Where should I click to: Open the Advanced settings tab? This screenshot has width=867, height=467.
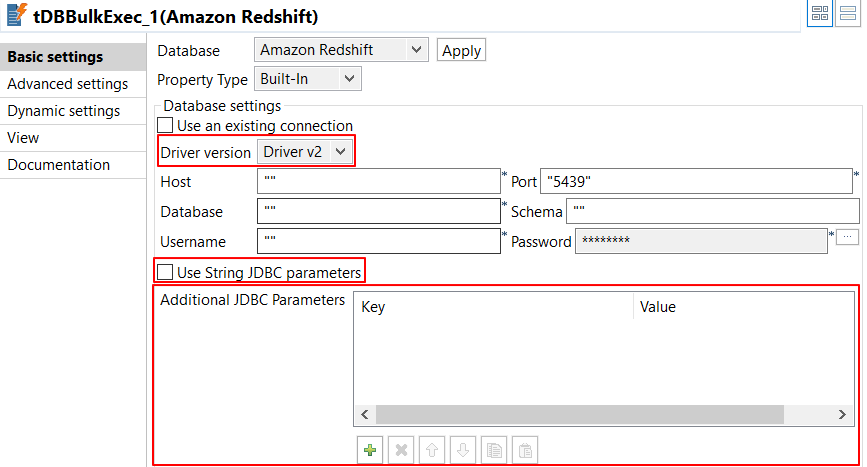tap(67, 84)
